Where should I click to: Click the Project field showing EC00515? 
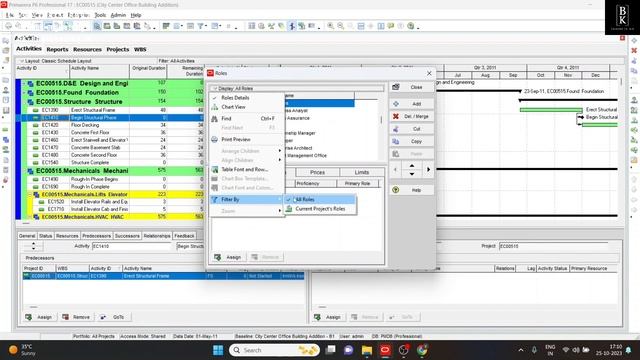coord(553,246)
